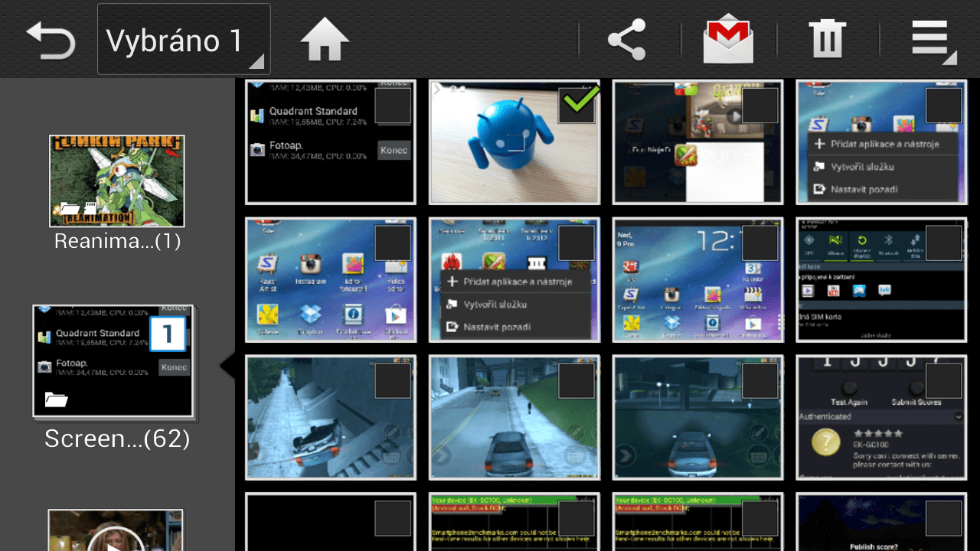
Task: Open the Screenshots album with 62 items
Action: [113, 363]
